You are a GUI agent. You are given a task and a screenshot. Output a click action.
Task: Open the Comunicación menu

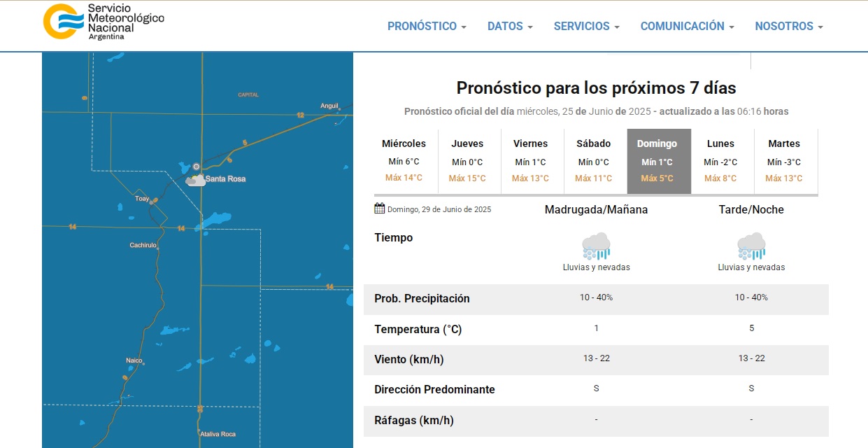click(x=687, y=27)
